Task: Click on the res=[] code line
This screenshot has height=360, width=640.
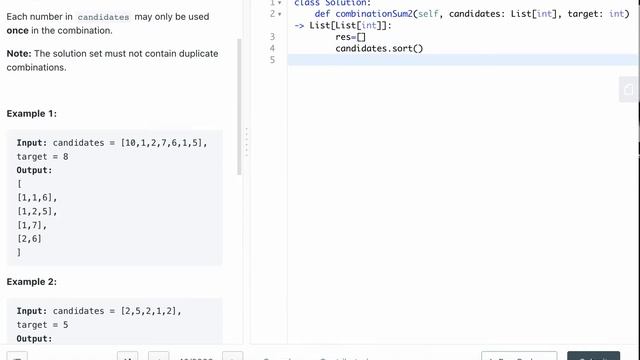Action: (350, 37)
